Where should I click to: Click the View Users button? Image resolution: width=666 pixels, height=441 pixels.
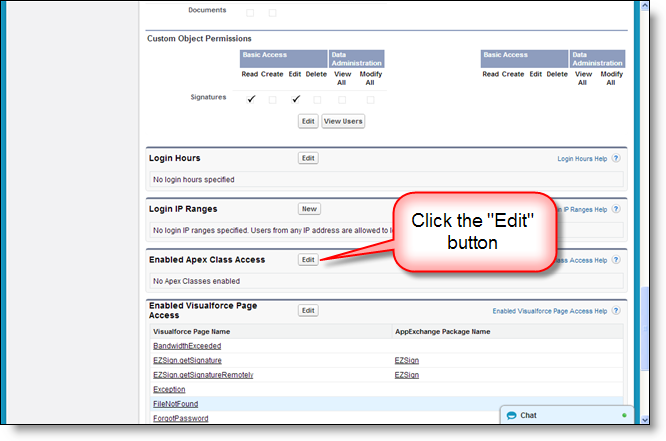point(343,121)
